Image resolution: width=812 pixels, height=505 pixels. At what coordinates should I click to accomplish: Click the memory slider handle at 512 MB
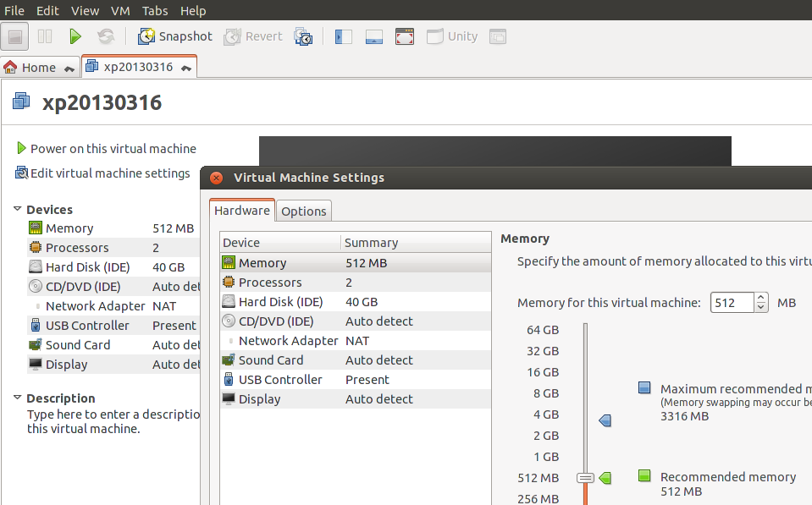tap(585, 478)
